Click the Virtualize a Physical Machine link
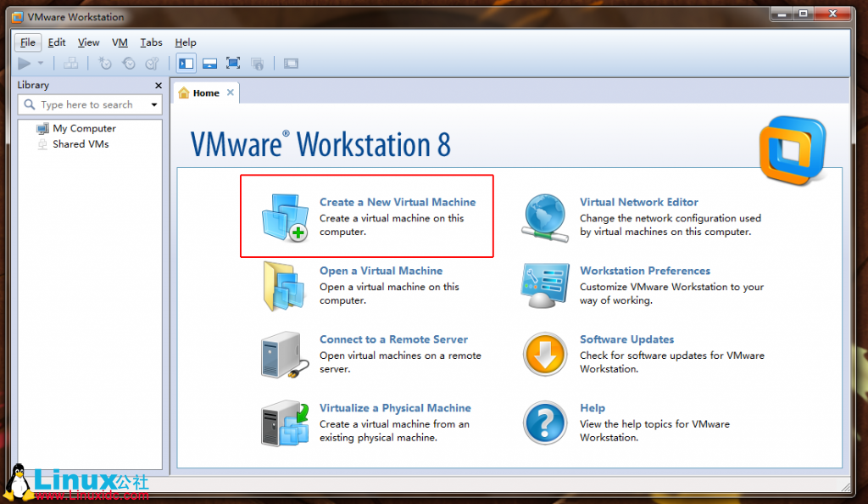This screenshot has height=504, width=868. pyautogui.click(x=395, y=408)
